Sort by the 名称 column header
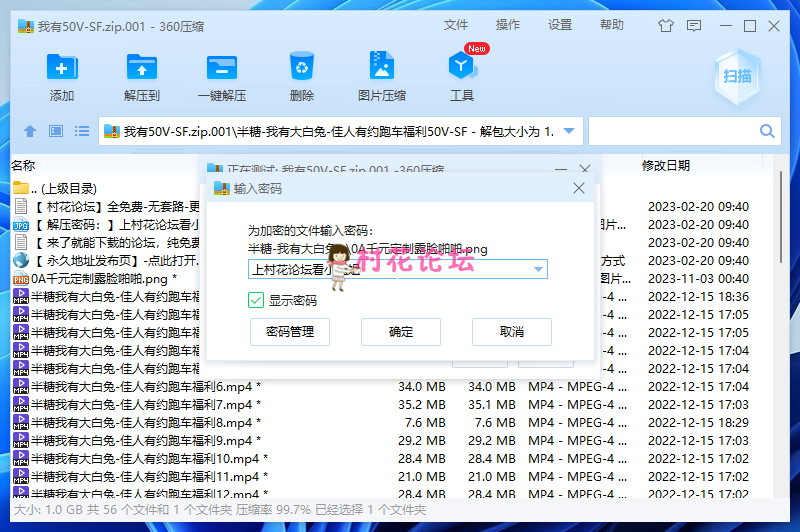800x532 pixels. coord(23,165)
